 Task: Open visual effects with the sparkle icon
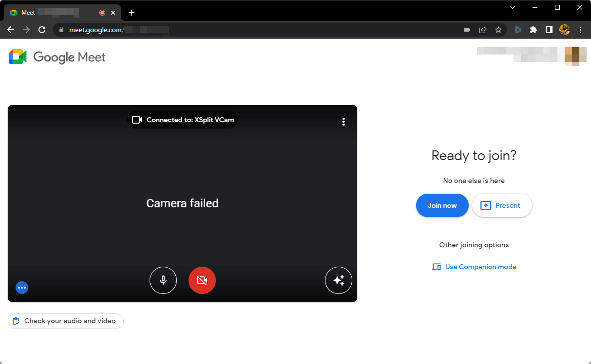click(x=339, y=280)
